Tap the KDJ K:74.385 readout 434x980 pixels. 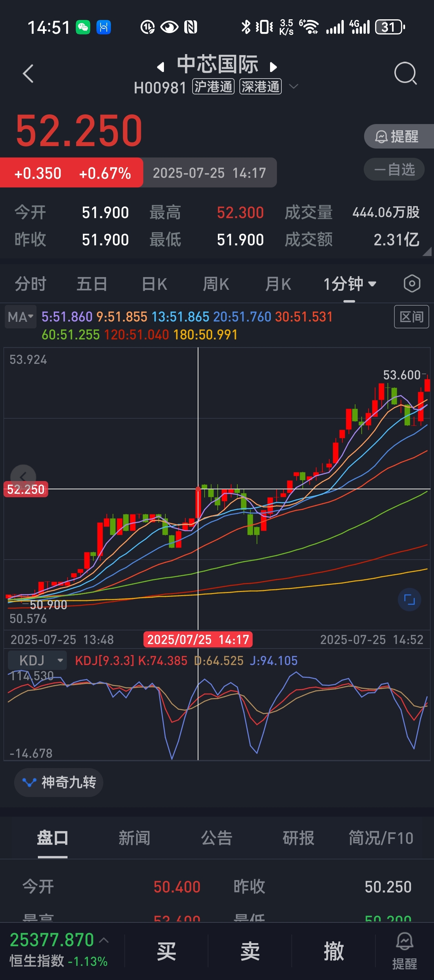(x=163, y=661)
